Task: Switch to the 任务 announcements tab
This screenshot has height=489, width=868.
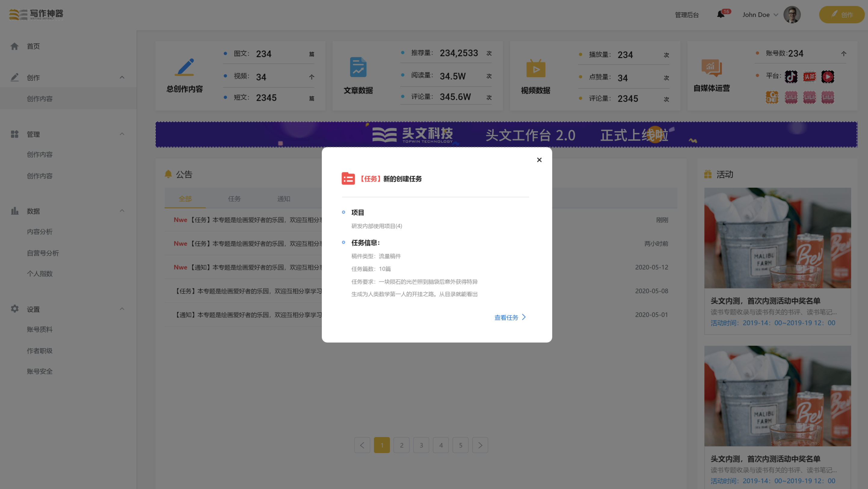Action: point(234,199)
